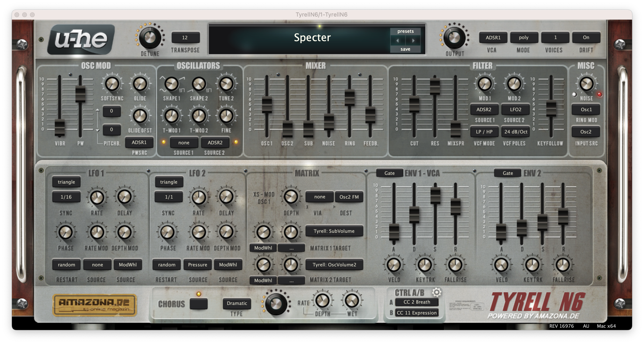Viewport: 644px width, 344px height.
Task: Click the Shape 1 waveform knob
Action: (x=172, y=84)
